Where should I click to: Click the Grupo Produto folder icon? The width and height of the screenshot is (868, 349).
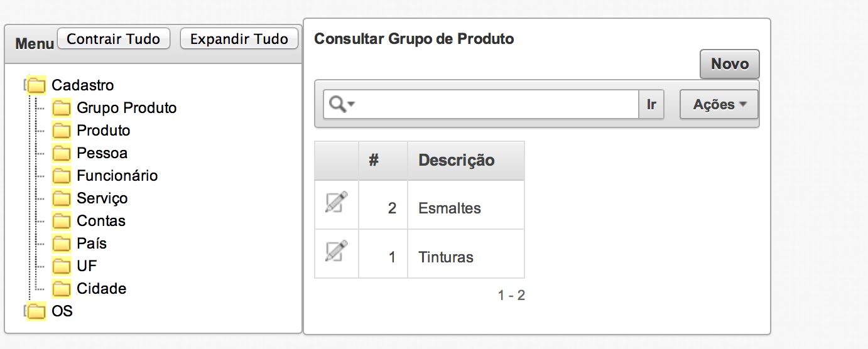tap(61, 108)
